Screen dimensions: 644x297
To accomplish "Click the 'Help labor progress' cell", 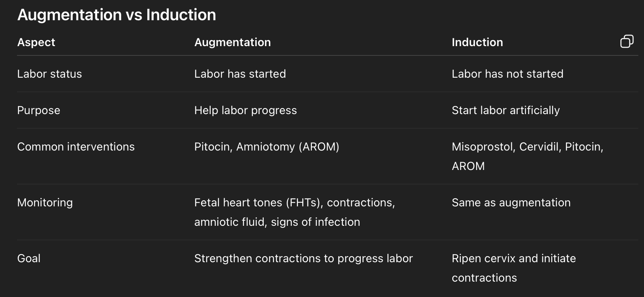I will click(x=245, y=110).
